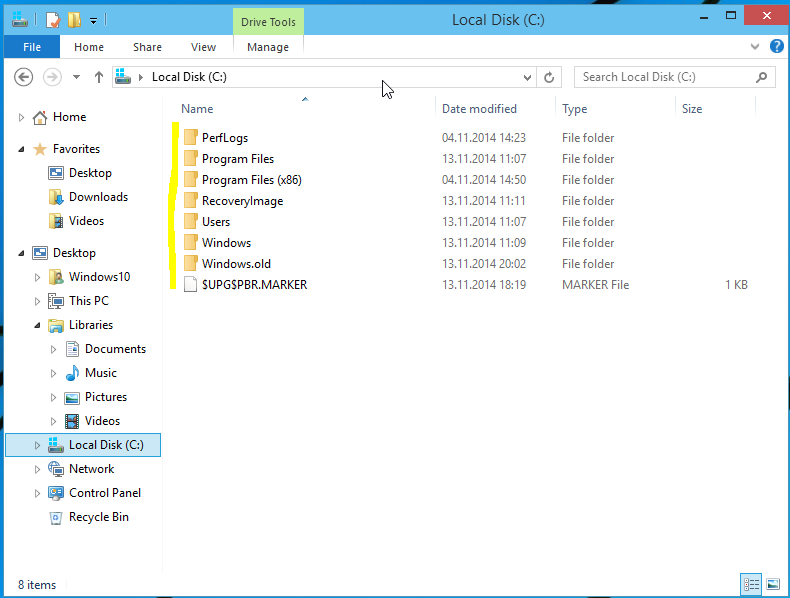Open Windows10 user folder in tree

pyautogui.click(x=99, y=277)
